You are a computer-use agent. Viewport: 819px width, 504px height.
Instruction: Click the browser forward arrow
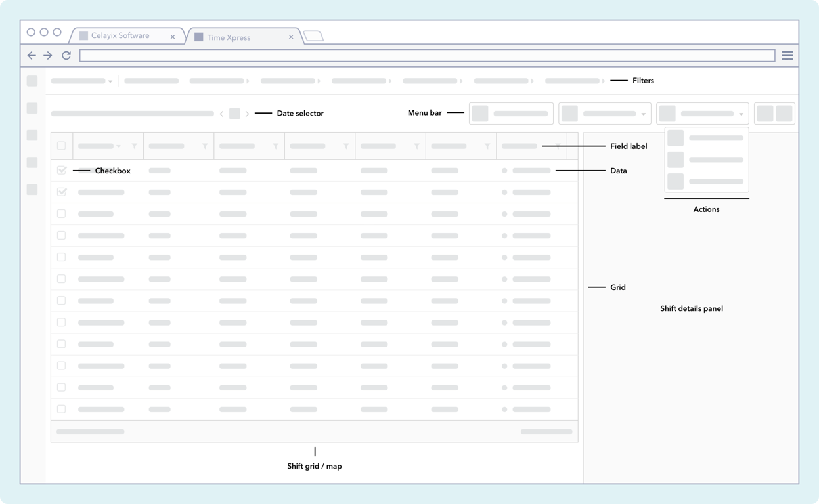tap(48, 56)
